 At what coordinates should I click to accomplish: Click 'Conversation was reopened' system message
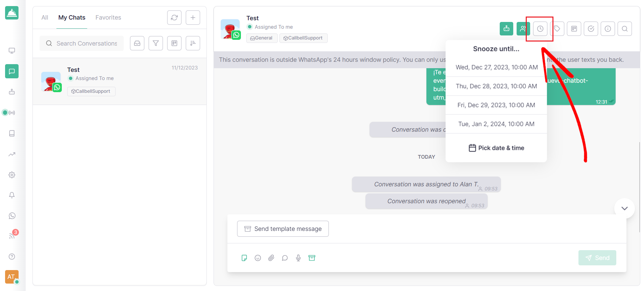[426, 202]
